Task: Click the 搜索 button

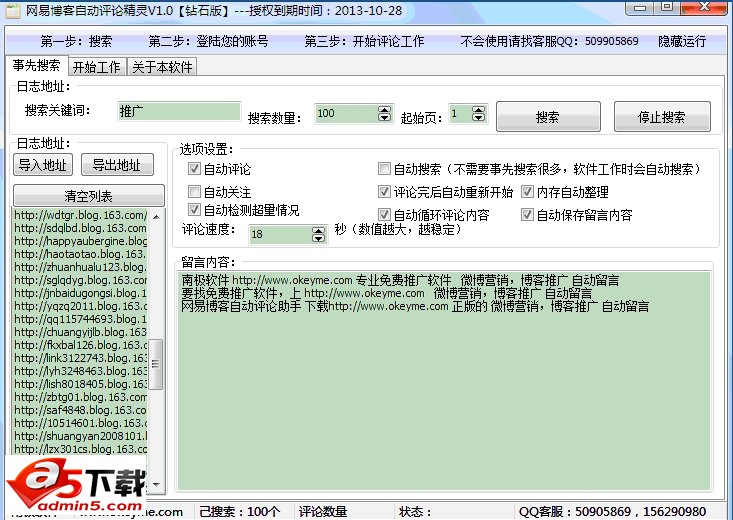Action: click(x=548, y=116)
